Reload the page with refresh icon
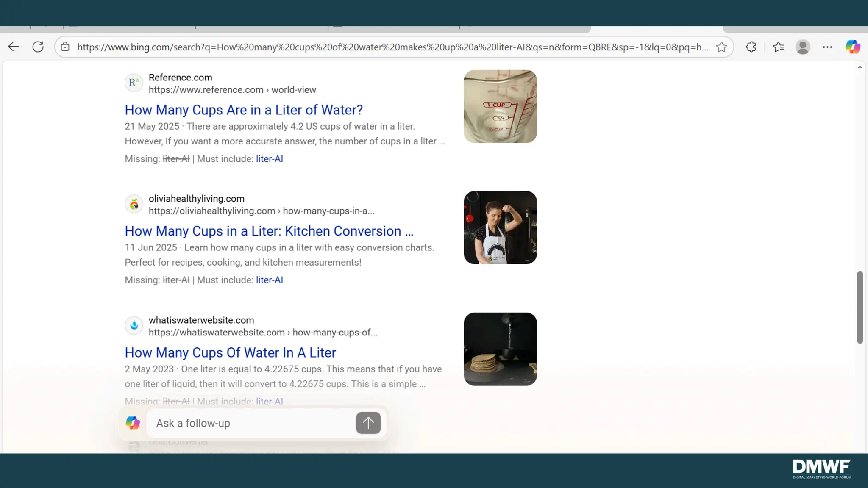 pyautogui.click(x=38, y=47)
